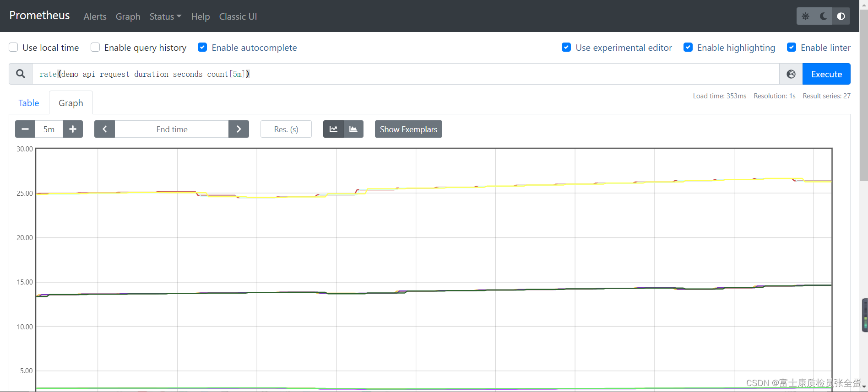Click the Execute button

(x=826, y=74)
